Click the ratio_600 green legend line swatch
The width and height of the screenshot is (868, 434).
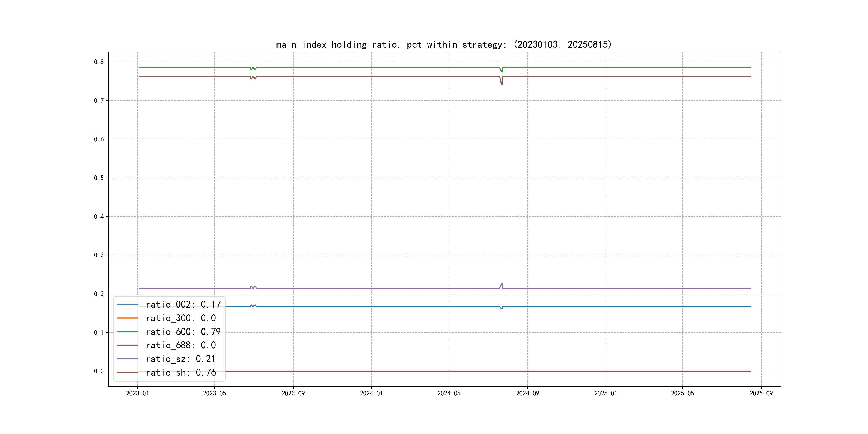point(127,332)
